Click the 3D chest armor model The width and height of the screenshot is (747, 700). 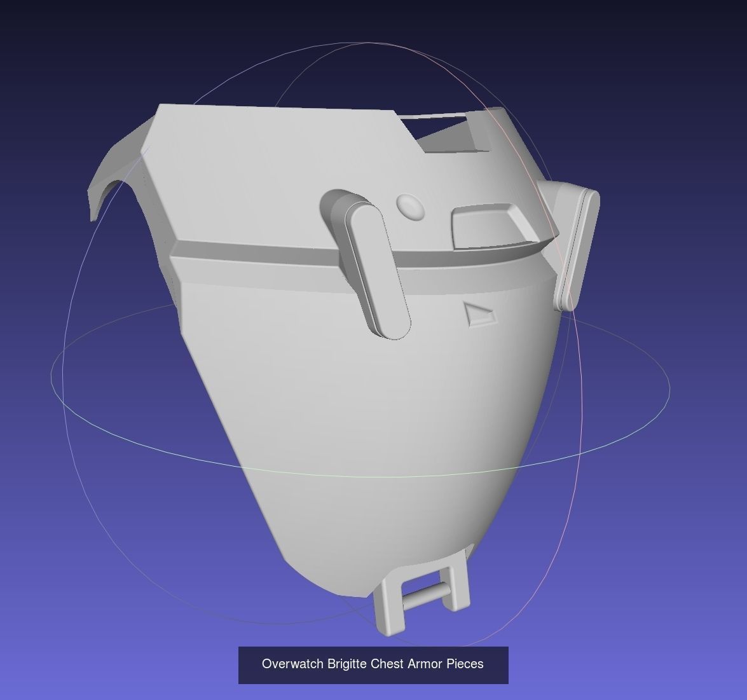pos(343,369)
